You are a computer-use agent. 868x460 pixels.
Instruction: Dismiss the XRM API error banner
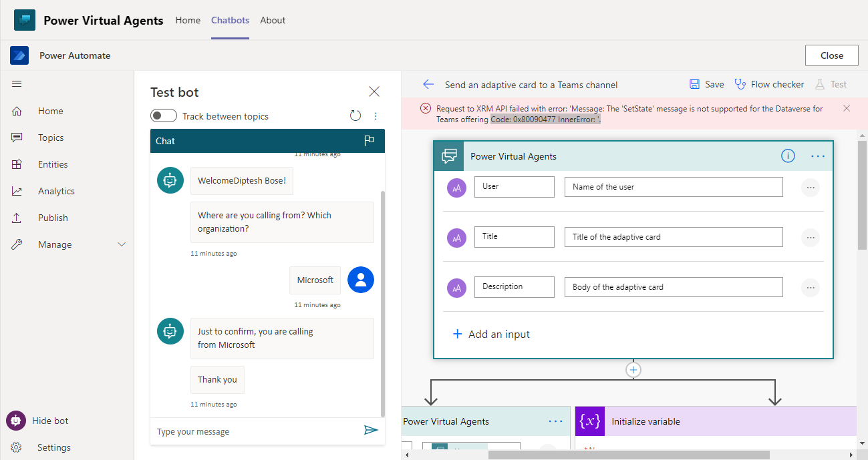click(847, 108)
